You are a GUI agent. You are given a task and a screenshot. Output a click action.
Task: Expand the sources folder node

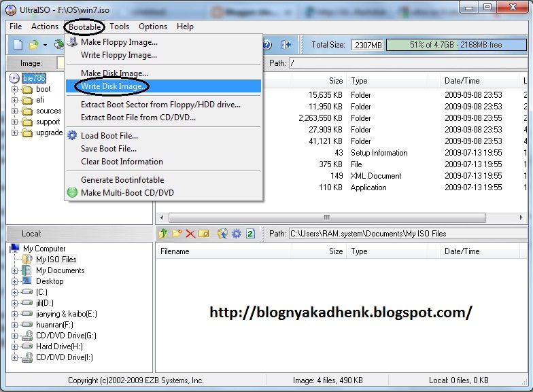pyautogui.click(x=15, y=111)
